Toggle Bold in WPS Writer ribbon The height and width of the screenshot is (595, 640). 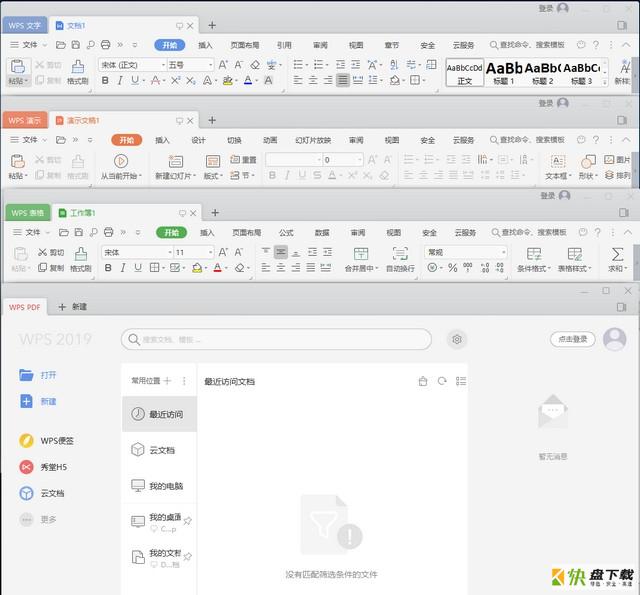click(x=105, y=80)
